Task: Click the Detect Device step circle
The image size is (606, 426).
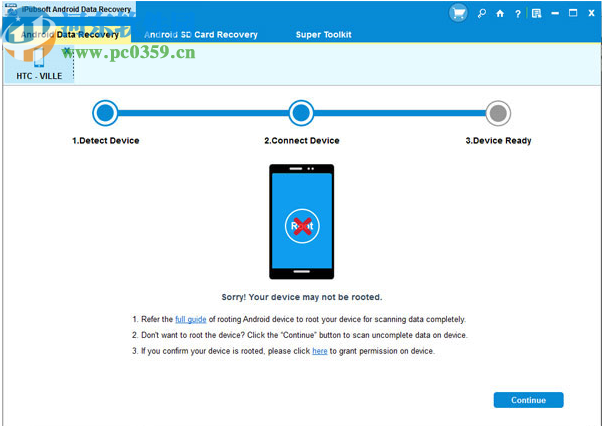Action: tap(105, 113)
